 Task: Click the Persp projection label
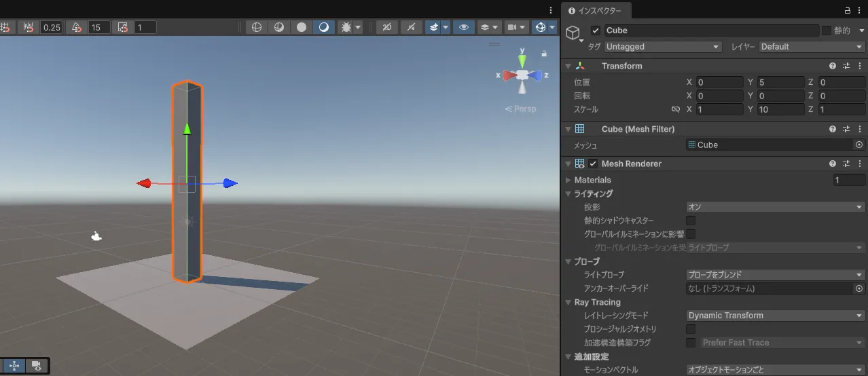click(520, 109)
